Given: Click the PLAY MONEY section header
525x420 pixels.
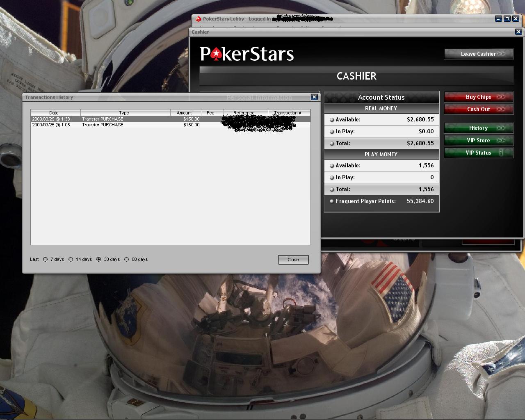Looking at the screenshot, I should pos(381,154).
